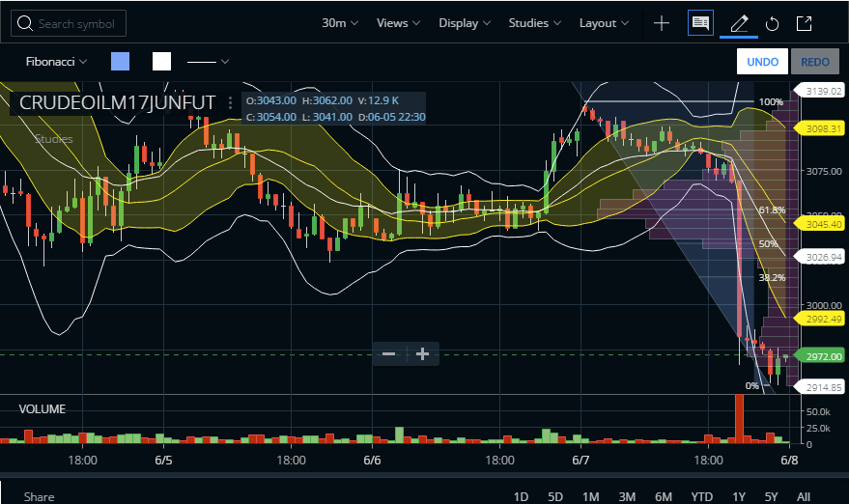Click the 3075.00 price axis value
Image resolution: width=849 pixels, height=504 pixels.
824,171
